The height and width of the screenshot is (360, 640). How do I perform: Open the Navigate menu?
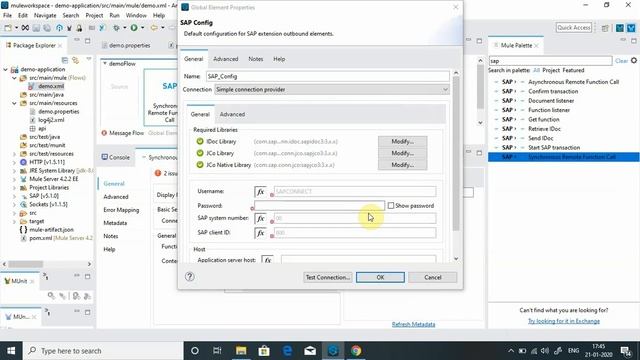coord(45,16)
